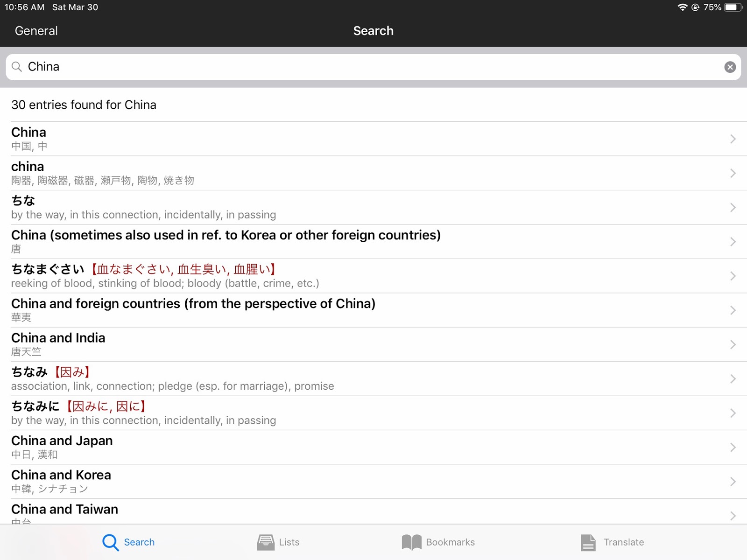Screen dimensions: 747x560
Task: Open chevron for lowercase china pottery entry
Action: click(733, 173)
